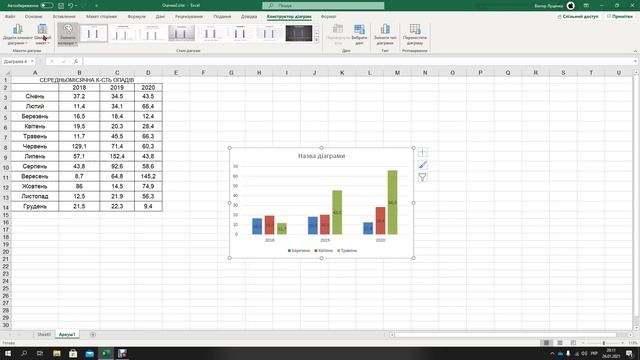Apply the first chart style thumbnail
640x360 pixels.
click(x=93, y=33)
